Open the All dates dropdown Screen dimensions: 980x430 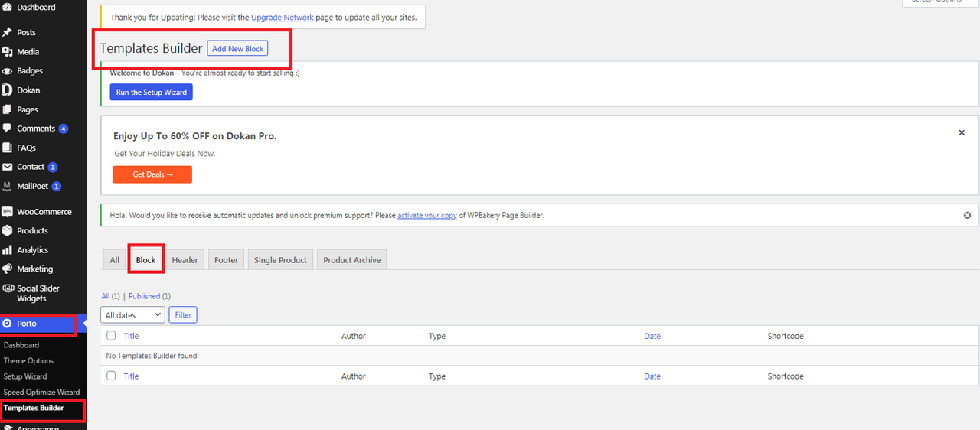(x=132, y=314)
